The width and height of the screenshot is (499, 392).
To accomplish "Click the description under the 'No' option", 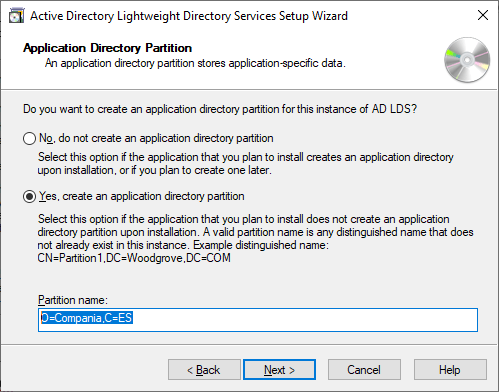I will coord(245,163).
